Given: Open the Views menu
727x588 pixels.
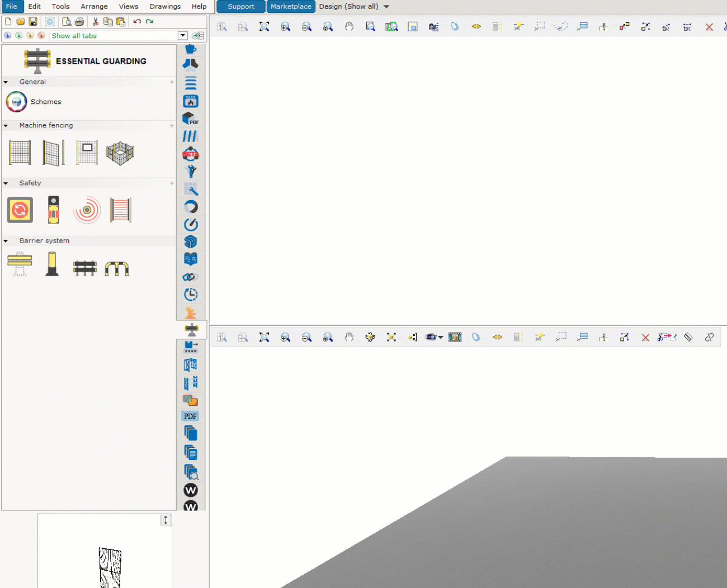Looking at the screenshot, I should pos(129,6).
